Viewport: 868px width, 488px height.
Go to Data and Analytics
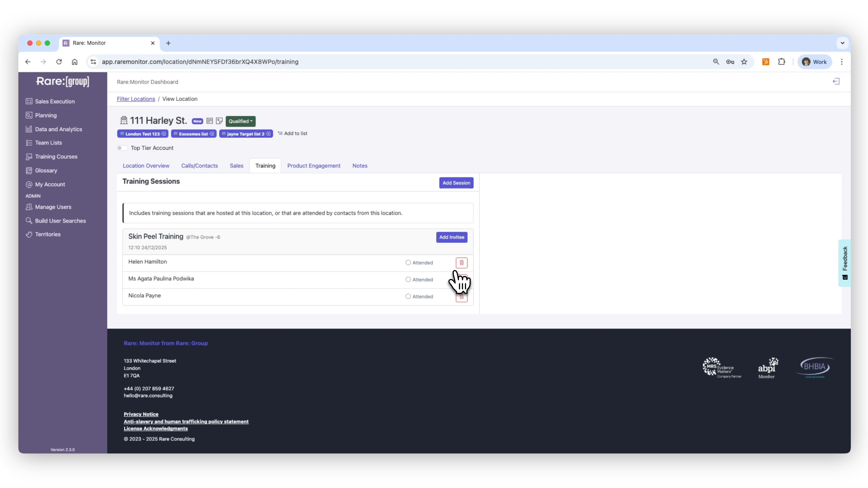click(x=54, y=129)
